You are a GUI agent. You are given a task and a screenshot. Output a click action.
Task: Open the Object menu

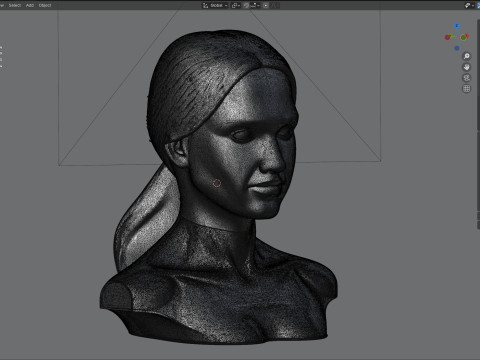coord(45,5)
